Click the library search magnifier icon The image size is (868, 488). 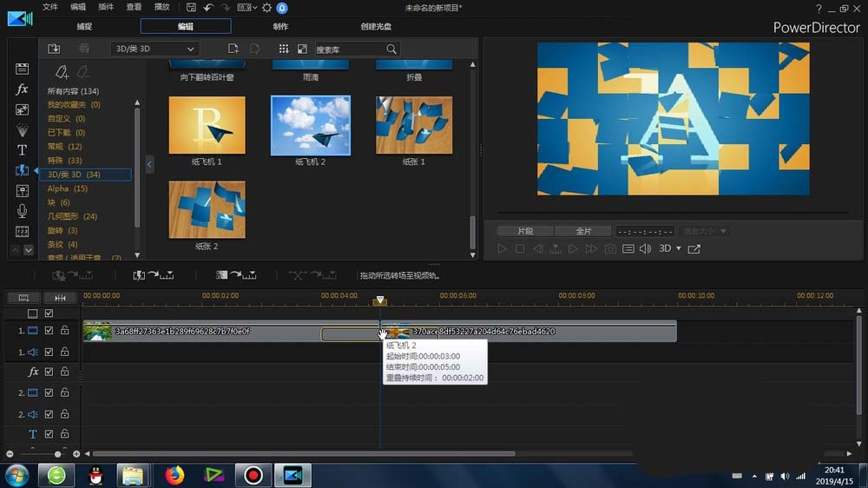pos(391,49)
